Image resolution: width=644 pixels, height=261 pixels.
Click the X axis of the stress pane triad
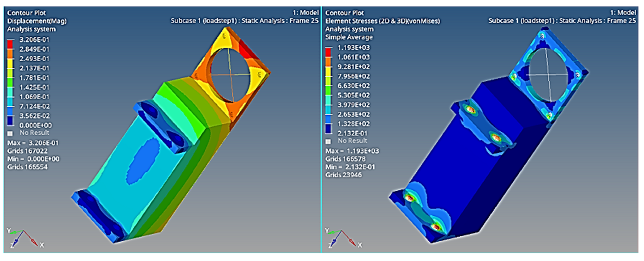coord(349,238)
